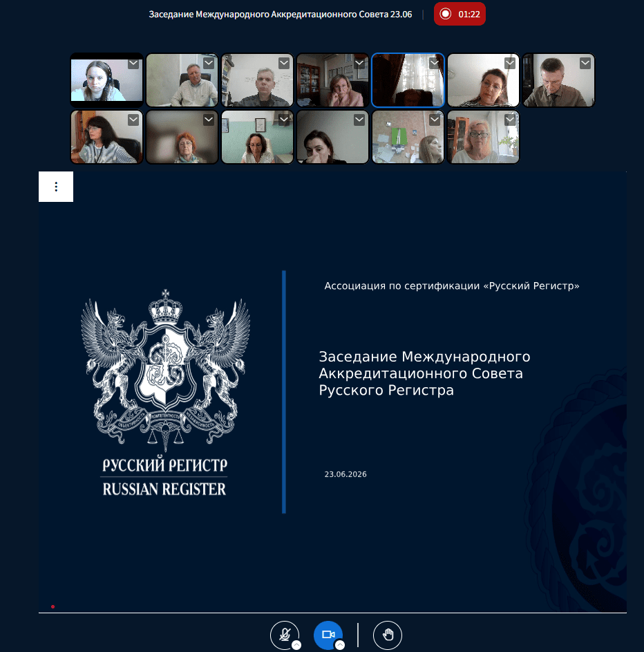Click slide heading 'Заседание Международного Аккредитационного Совета Русского Регистра'

(x=424, y=373)
